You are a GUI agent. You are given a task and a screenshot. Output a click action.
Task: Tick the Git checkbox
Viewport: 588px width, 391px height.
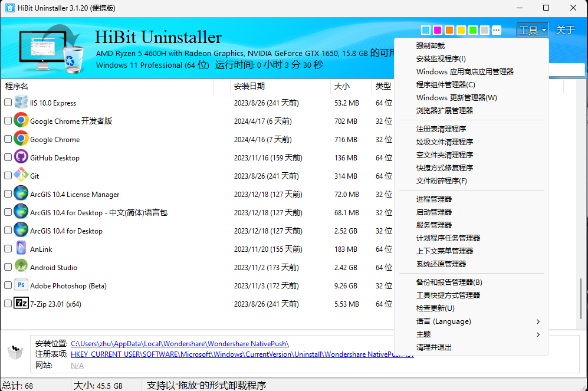pyautogui.click(x=8, y=175)
